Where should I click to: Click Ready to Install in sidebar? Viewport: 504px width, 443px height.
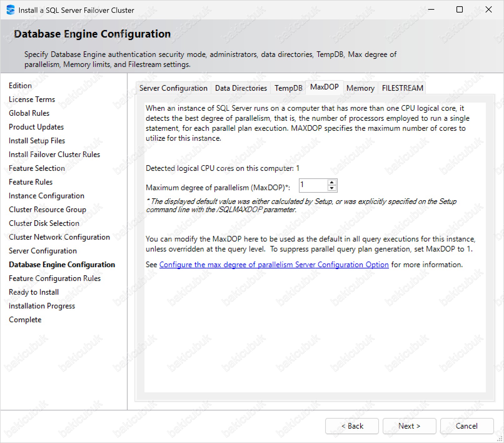pyautogui.click(x=34, y=292)
